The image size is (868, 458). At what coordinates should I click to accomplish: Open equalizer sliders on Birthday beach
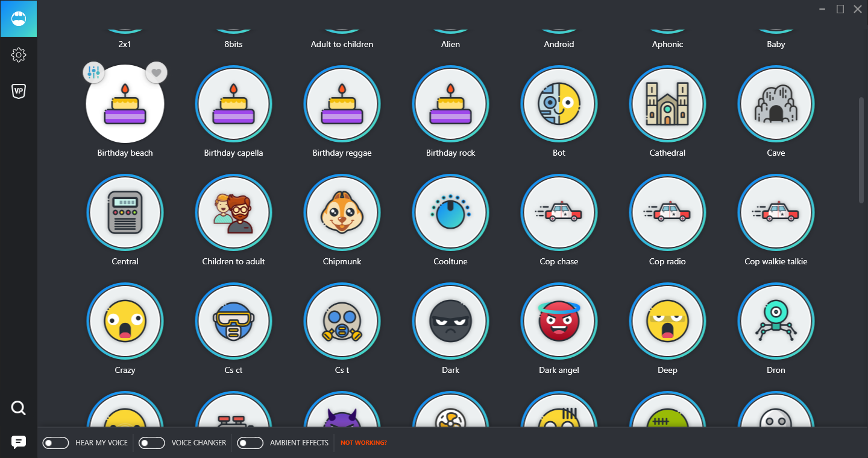[x=93, y=73]
